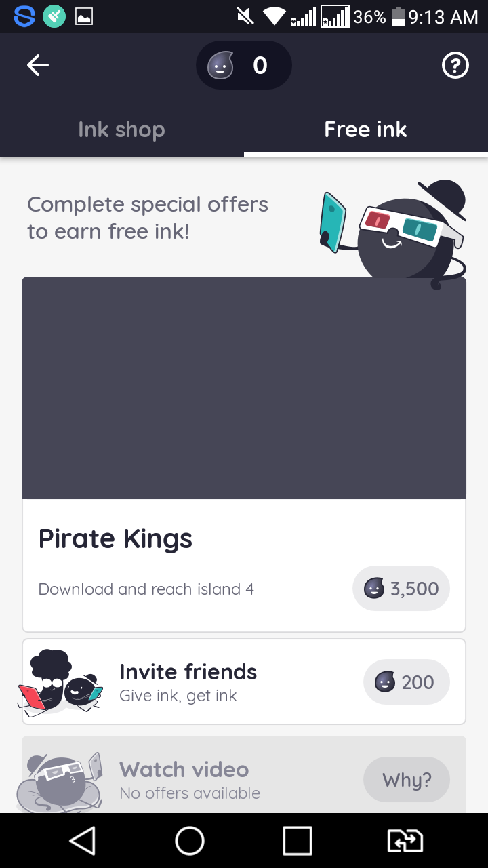Switch to the Ink shop tab
This screenshot has height=868, width=488.
[x=121, y=130]
